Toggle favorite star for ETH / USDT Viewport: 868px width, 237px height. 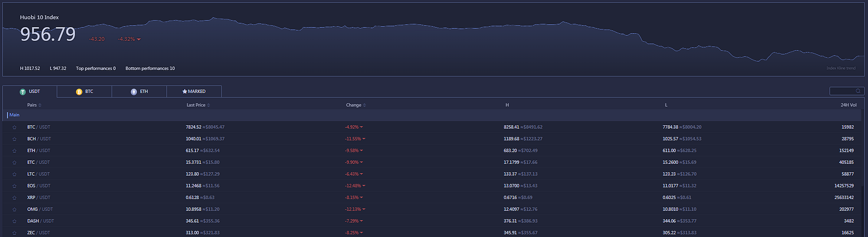14,151
